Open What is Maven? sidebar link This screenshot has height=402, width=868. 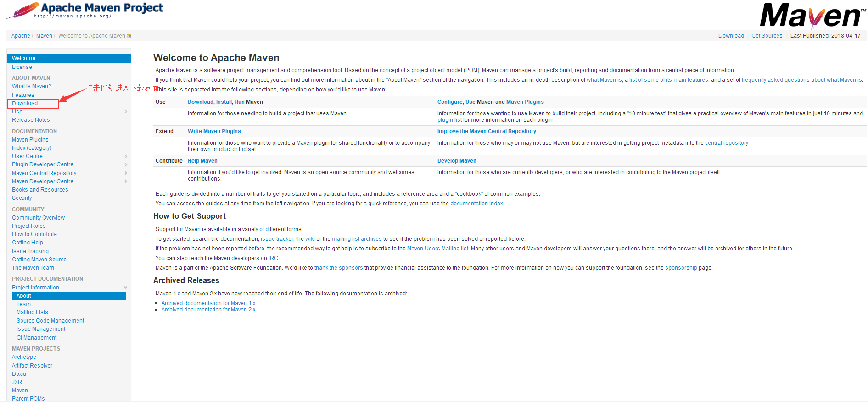click(32, 86)
